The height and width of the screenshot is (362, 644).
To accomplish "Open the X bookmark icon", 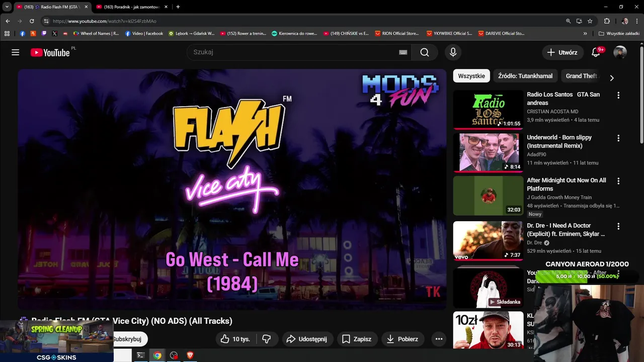I will pos(54,34).
